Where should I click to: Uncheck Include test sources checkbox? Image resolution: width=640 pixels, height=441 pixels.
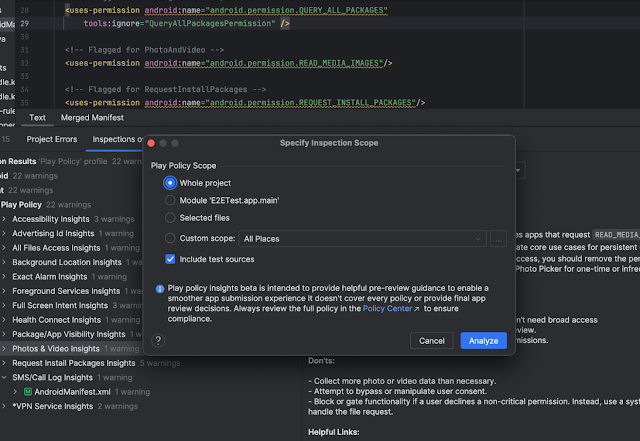tap(171, 259)
